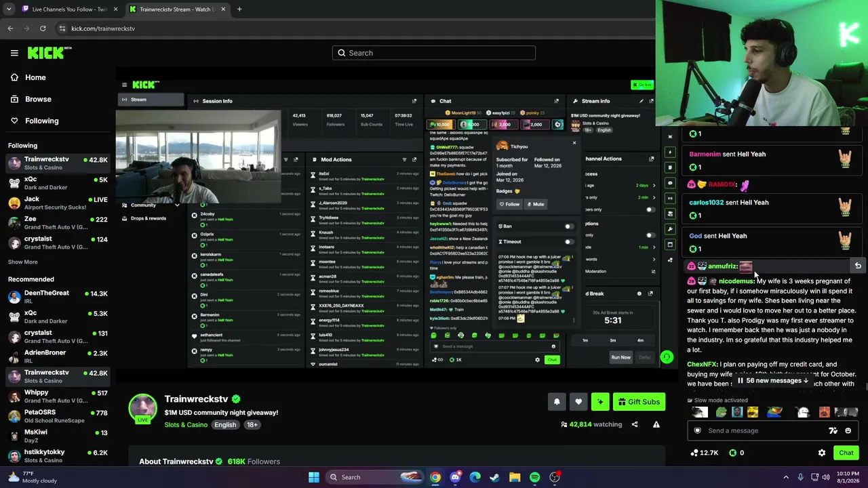Toggle the Timeout switch in stream user card
The width and height of the screenshot is (868, 488).
(x=569, y=242)
